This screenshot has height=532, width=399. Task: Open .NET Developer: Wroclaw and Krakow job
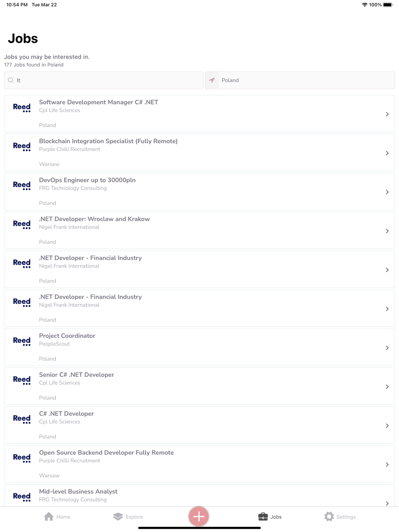click(199, 231)
